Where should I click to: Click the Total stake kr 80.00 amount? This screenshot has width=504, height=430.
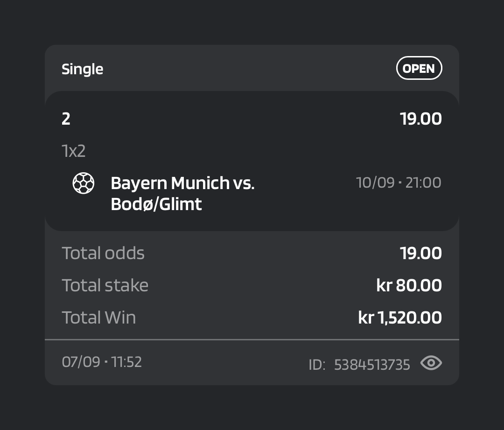pos(409,286)
